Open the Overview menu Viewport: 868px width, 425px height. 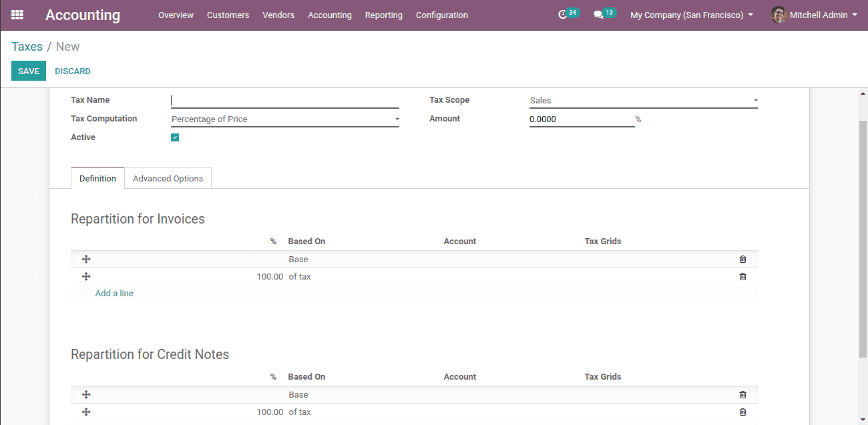pyautogui.click(x=176, y=15)
